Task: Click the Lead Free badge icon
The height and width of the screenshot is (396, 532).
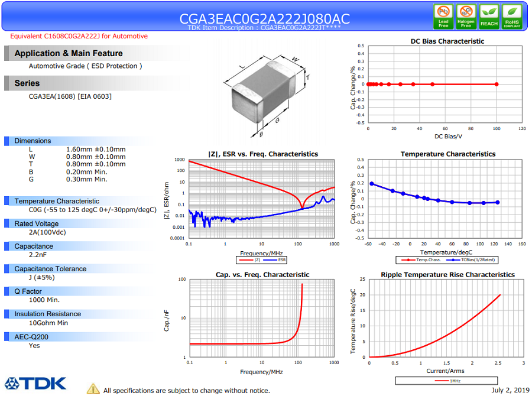Action: (443, 16)
